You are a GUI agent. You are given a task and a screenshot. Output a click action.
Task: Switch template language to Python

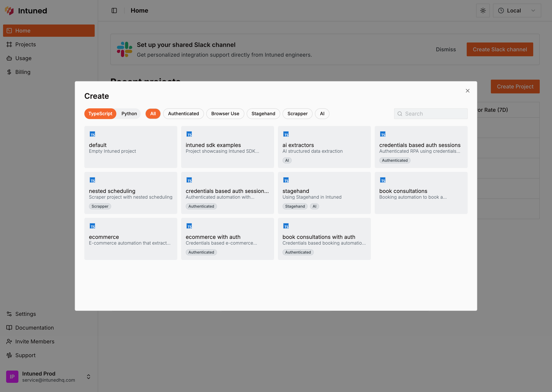[129, 114]
